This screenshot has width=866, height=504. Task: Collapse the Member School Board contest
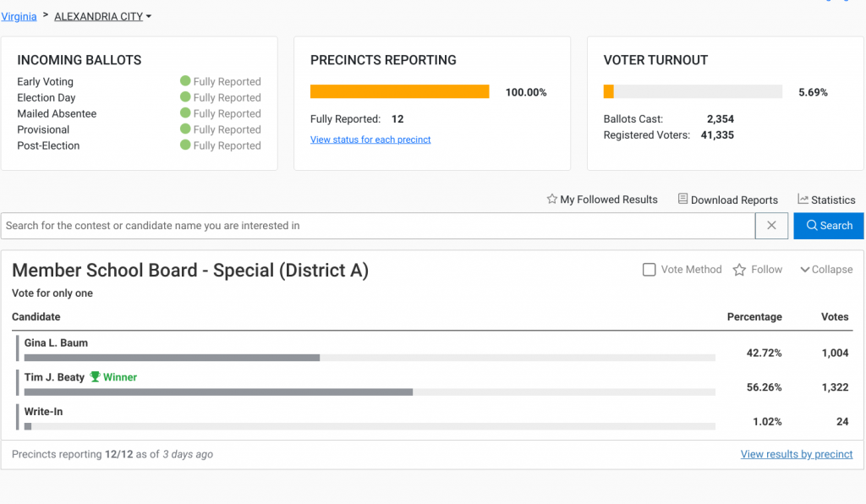[826, 270]
